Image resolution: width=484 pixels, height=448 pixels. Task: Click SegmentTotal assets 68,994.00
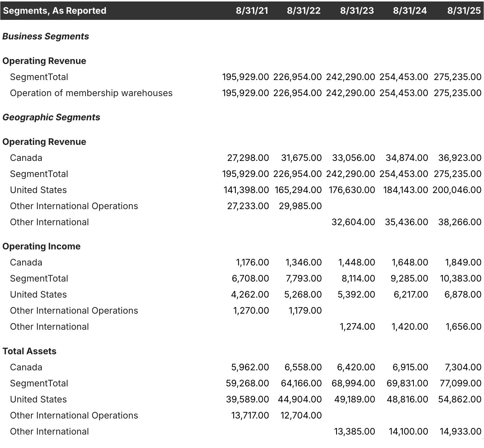(x=353, y=383)
